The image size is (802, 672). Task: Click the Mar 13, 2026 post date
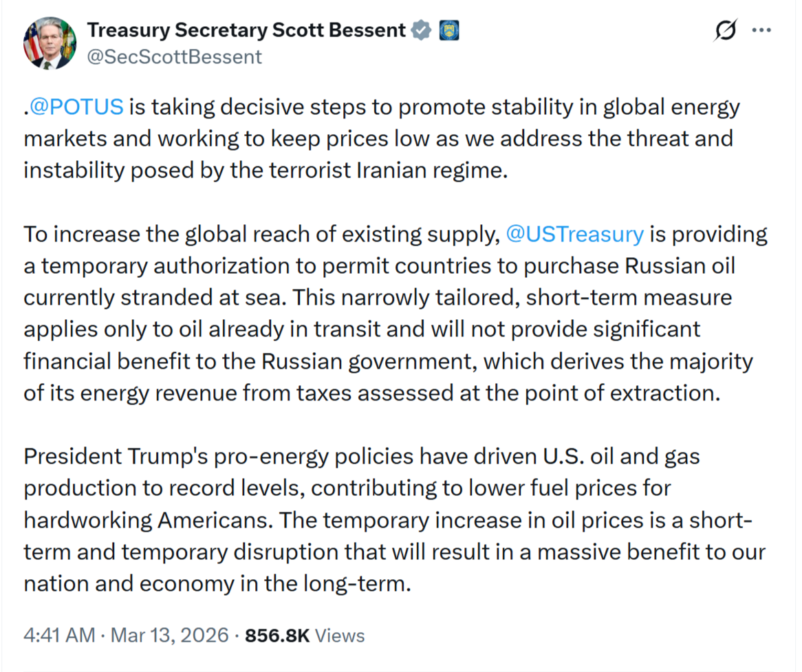pyautogui.click(x=169, y=636)
